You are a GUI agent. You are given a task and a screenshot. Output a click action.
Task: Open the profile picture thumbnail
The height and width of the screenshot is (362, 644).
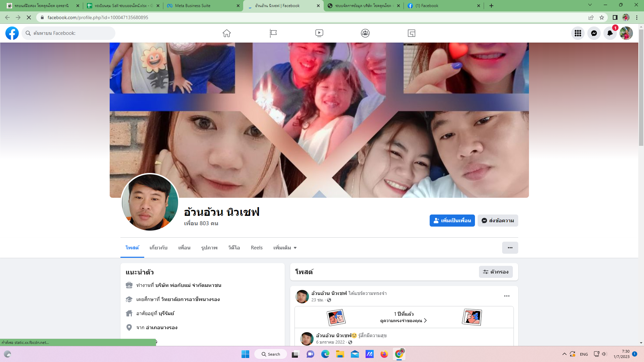tap(150, 202)
